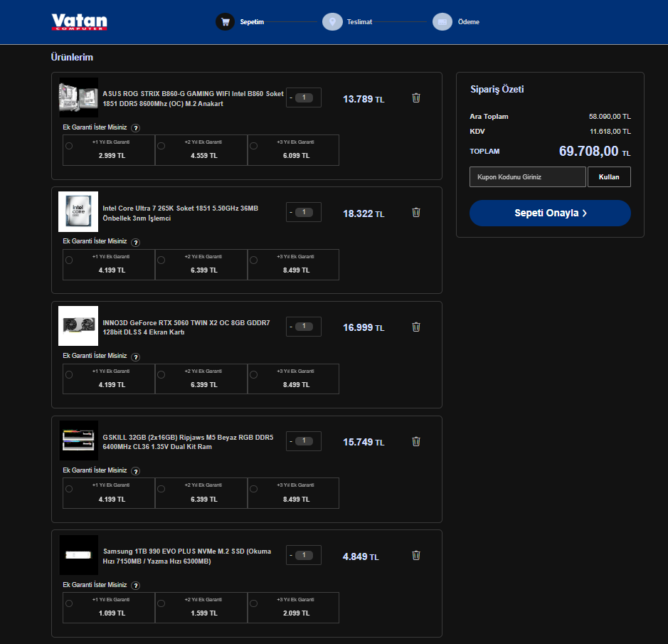This screenshot has width=668, height=644.
Task: Click the Sipariş Özeti heading
Action: 497,89
